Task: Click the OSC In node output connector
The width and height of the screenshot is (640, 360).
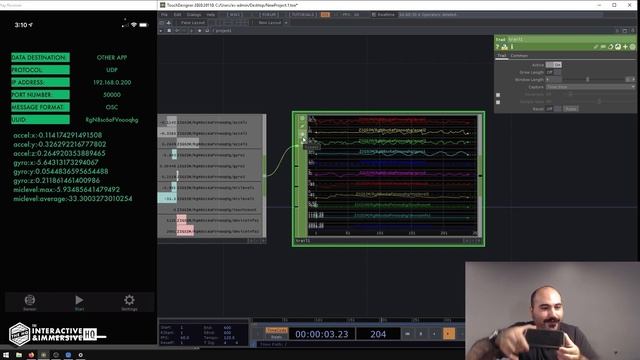Action: [x=264, y=176]
